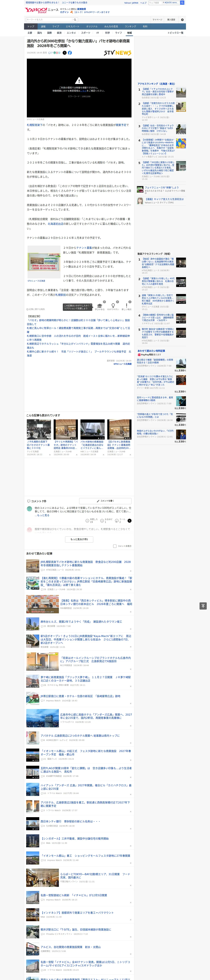The image size is (210, 980).
Task: Open ranking item 1 イチョウの木 thumbnail
Action: [x=181, y=92]
